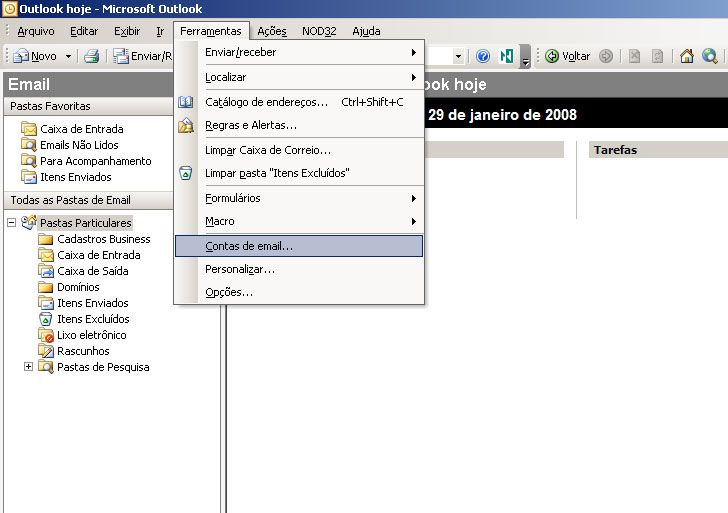Click the print icon in toolbar
Viewport: 728px width, 513px height.
tap(91, 56)
